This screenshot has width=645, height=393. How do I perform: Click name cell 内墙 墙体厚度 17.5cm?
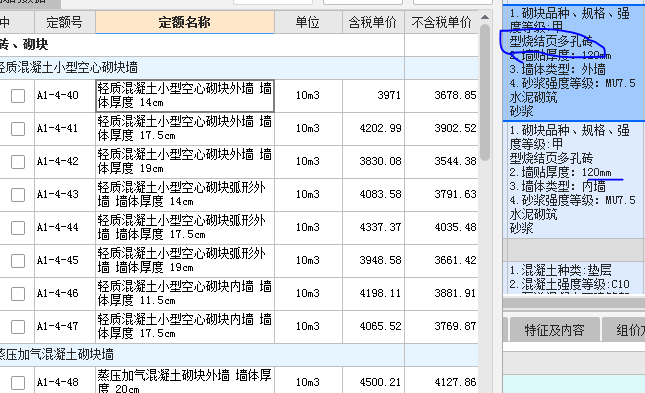point(185,327)
